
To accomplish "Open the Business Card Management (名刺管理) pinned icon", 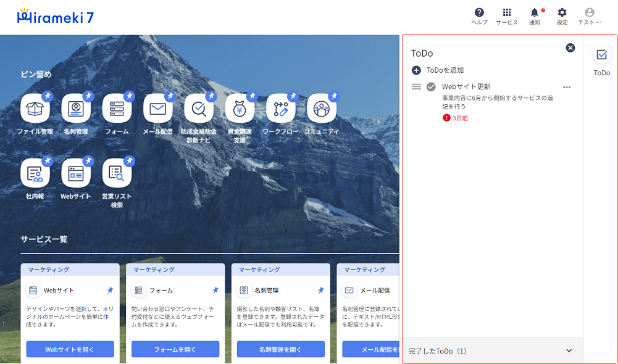I will (76, 109).
